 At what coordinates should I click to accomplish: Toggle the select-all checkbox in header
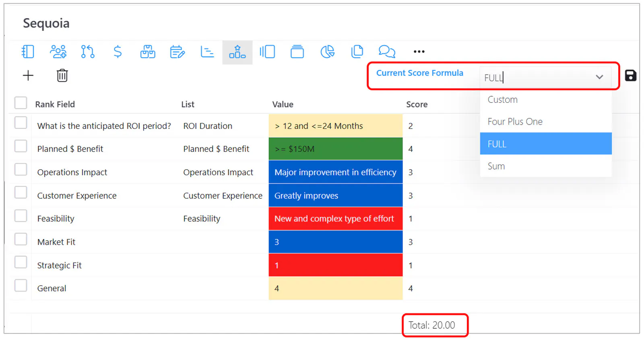coord(21,103)
